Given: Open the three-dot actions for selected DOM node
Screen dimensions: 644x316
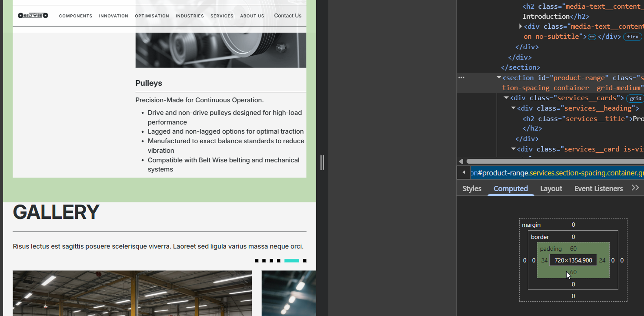Looking at the screenshot, I should click(x=461, y=77).
